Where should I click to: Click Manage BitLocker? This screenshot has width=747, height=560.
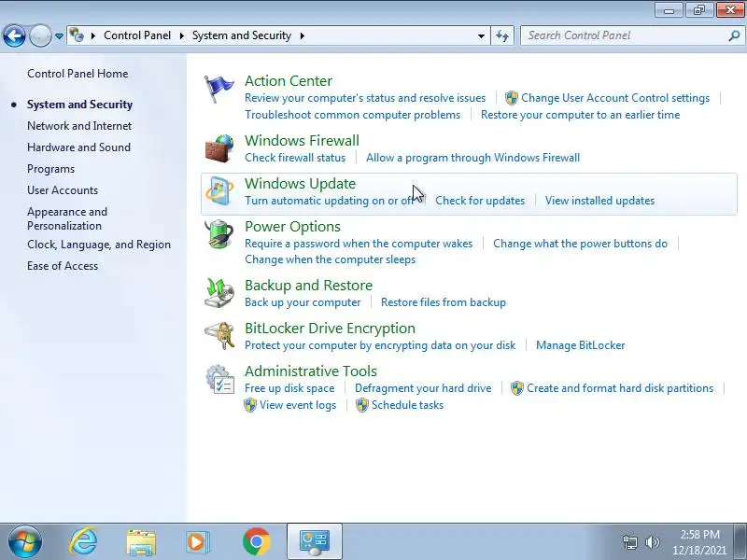tap(580, 345)
